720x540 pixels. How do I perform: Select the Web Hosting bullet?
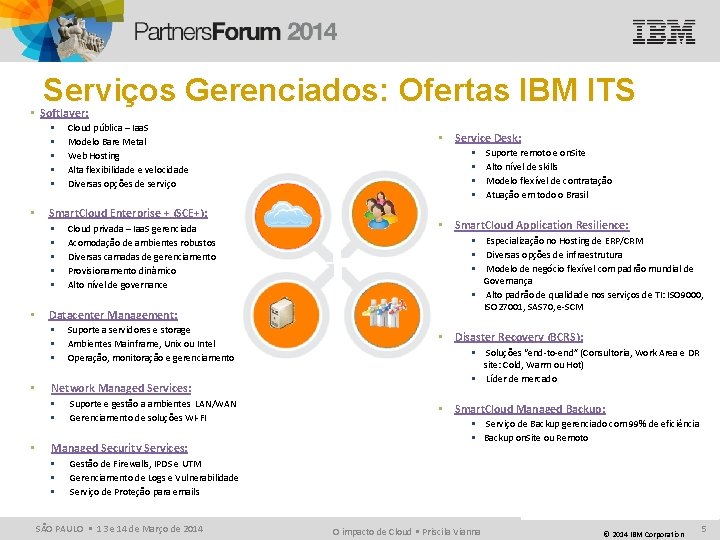click(x=94, y=156)
